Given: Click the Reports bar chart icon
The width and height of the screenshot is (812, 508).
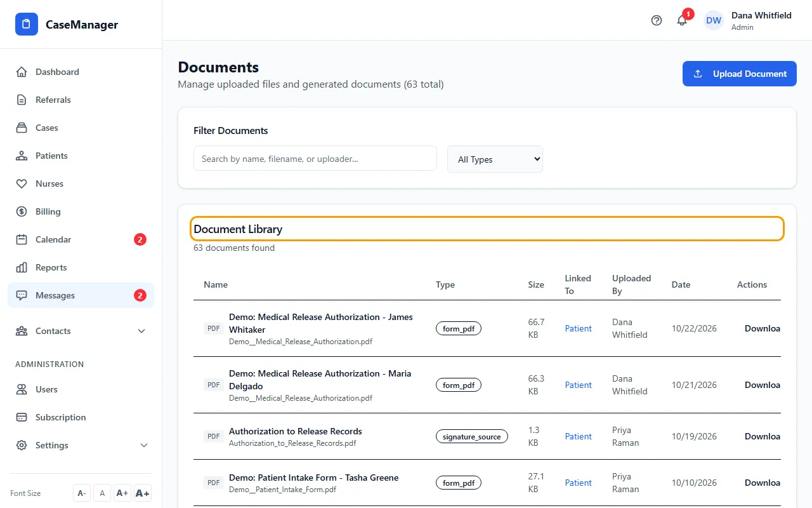Looking at the screenshot, I should 22,267.
